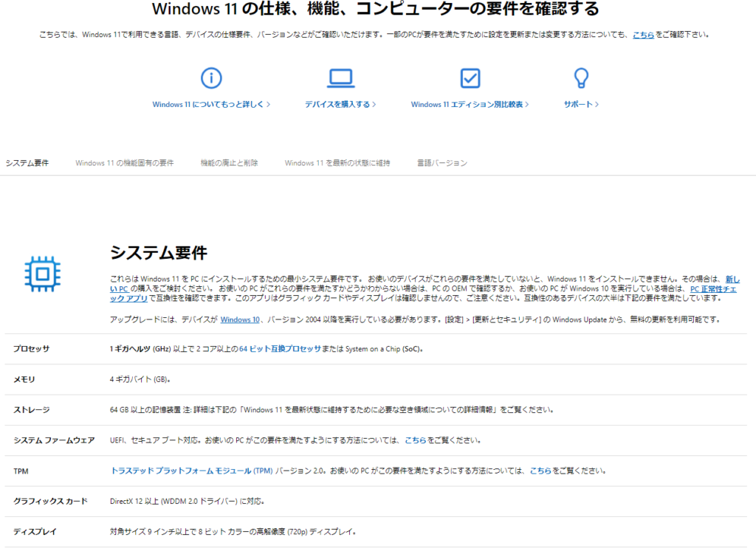The image size is (756, 551).
Task: Click the '1 ギガヘルツ (GHz)' processor text
Action: tap(140, 349)
